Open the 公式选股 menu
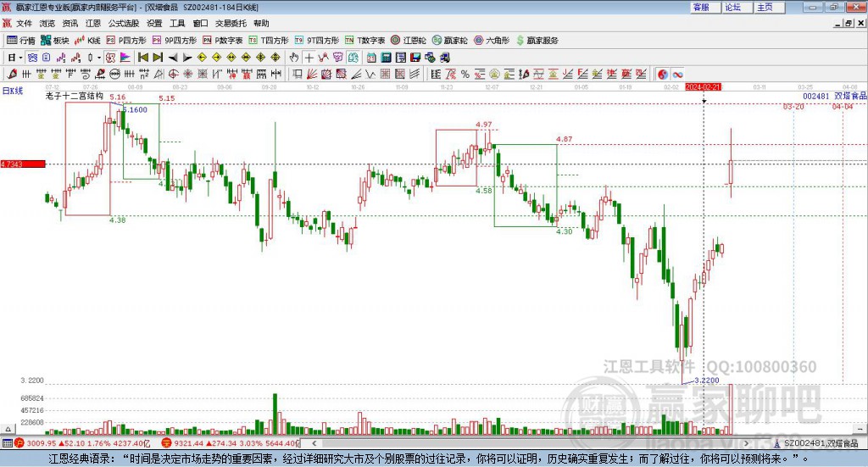Screen dimensions: 868x467 coord(124,23)
